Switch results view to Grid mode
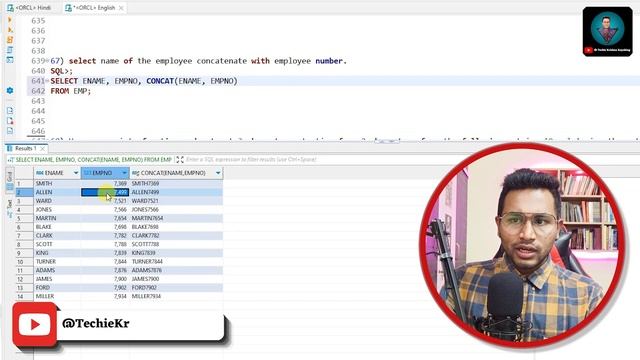This screenshot has height=360, width=640. coord(10,181)
